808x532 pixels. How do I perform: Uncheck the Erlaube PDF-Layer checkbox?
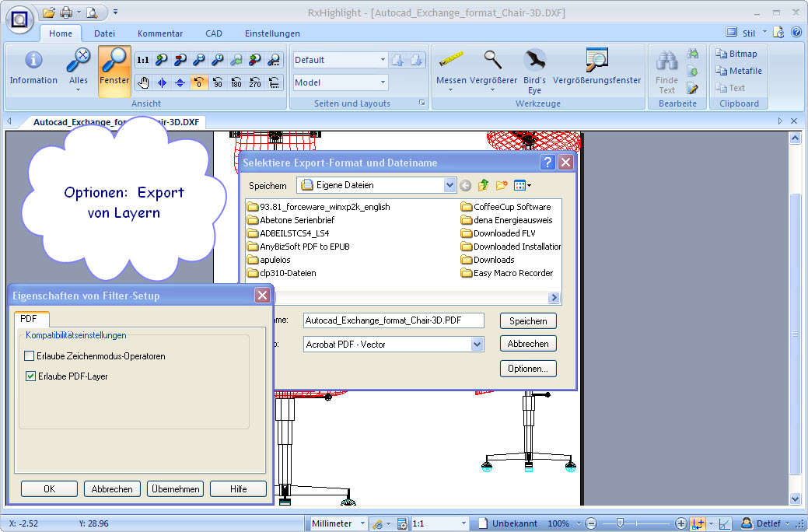[x=30, y=376]
